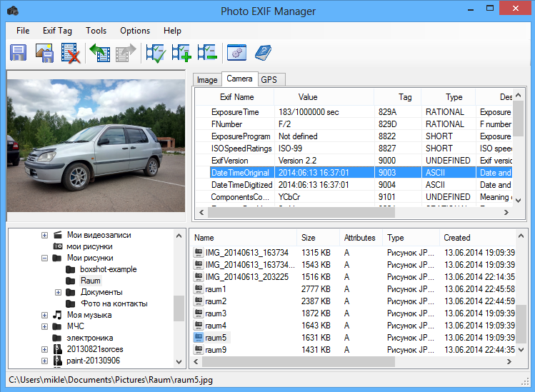This screenshot has height=392, width=535.
Task: Click the green undo arrow toolbar icon
Action: (99, 53)
